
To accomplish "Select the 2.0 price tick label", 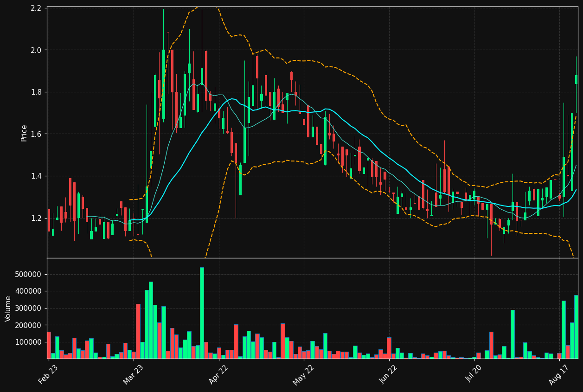I will coord(36,50).
